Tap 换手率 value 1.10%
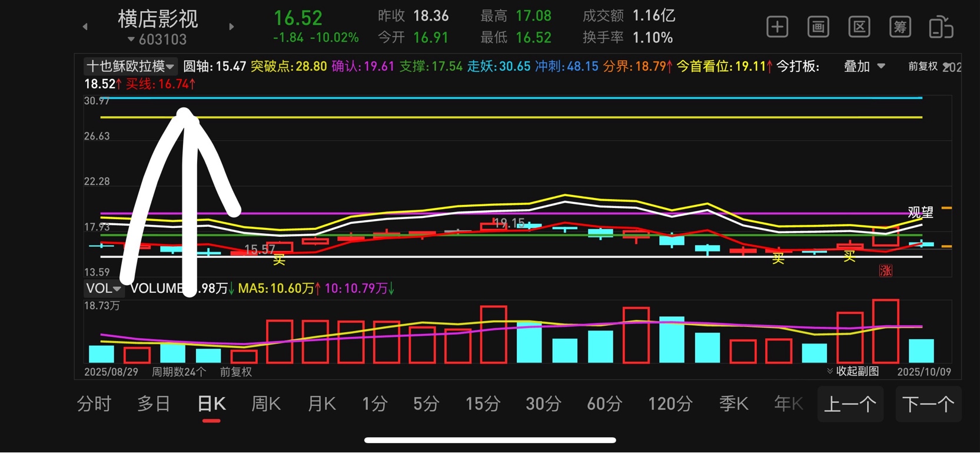Screen dimensions: 980x453 point(653,38)
